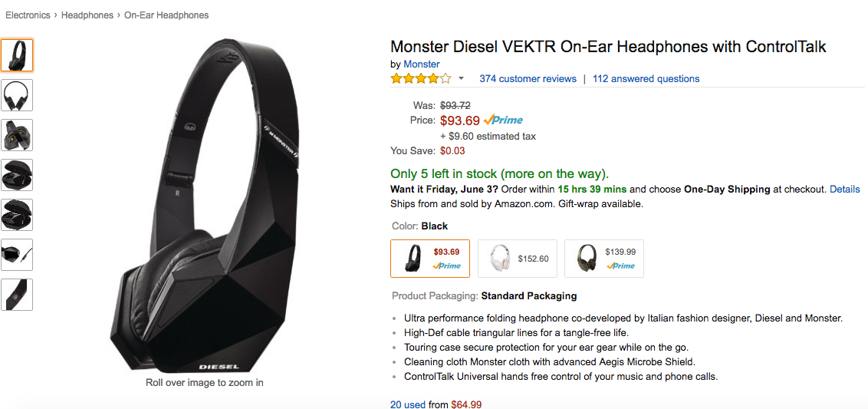This screenshot has height=409, width=868.
Task: Open Headphones breadcrumb category
Action: click(87, 15)
